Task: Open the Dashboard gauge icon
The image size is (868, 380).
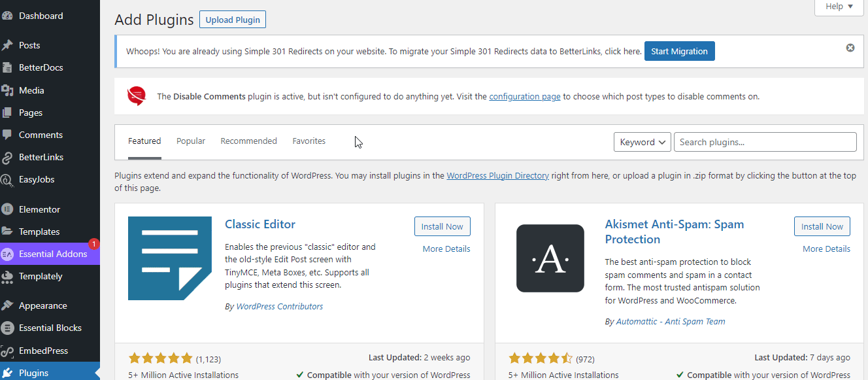Action: click(7, 16)
